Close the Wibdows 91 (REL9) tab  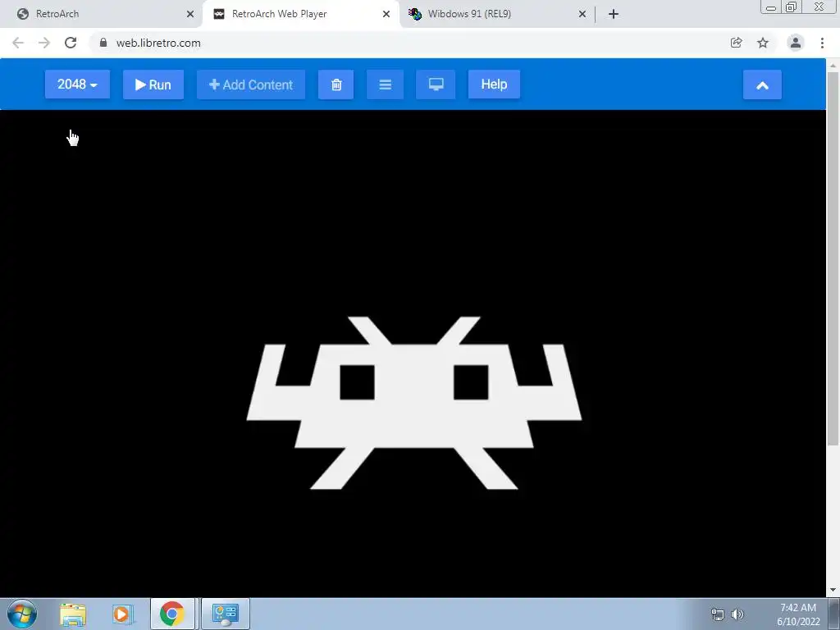582,14
